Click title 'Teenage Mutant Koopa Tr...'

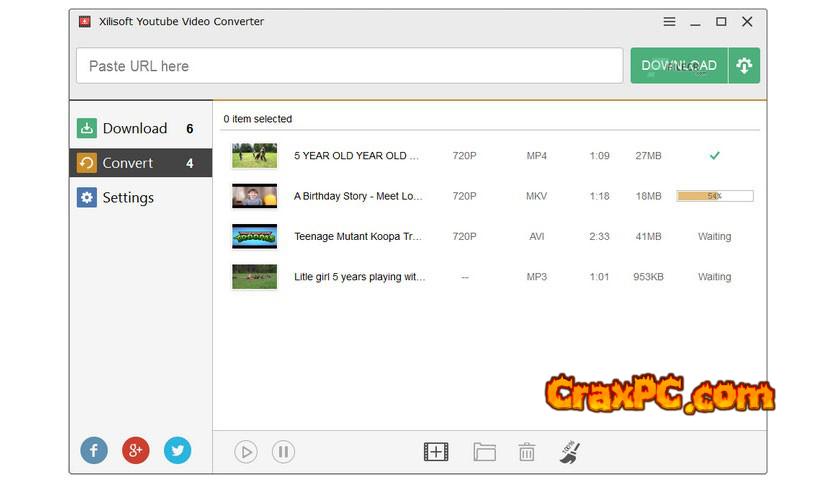pos(358,236)
